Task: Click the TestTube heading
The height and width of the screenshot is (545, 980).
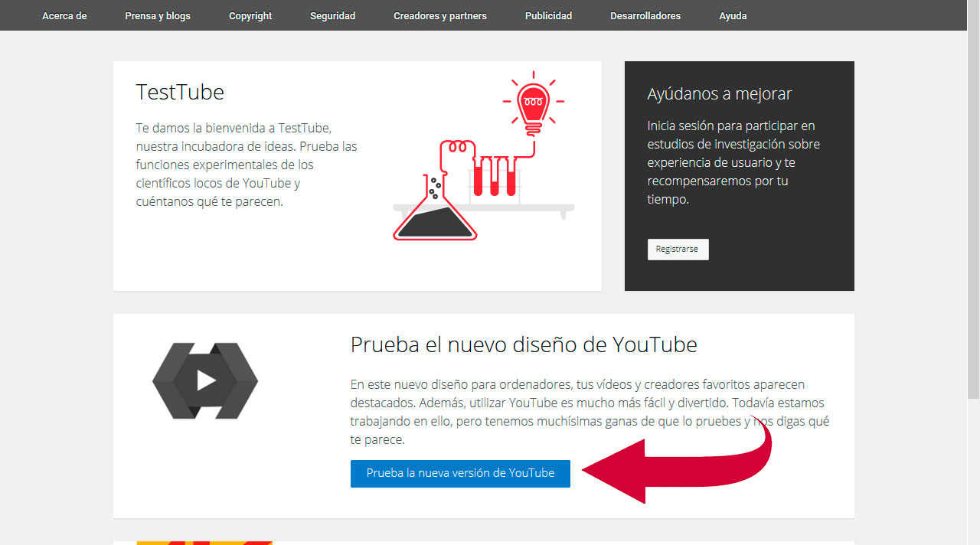Action: (180, 93)
